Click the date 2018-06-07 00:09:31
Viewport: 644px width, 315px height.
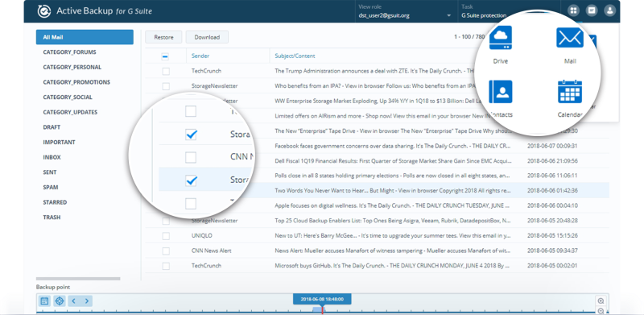coord(552,146)
